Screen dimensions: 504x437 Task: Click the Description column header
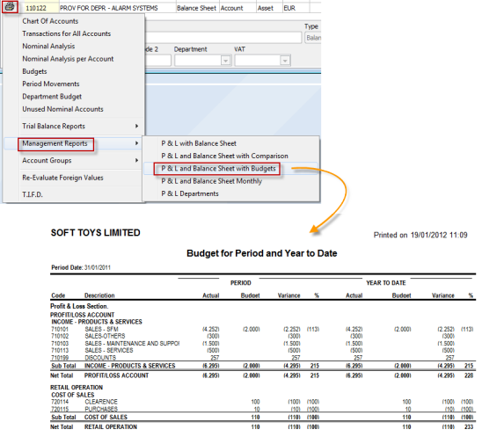tap(99, 295)
